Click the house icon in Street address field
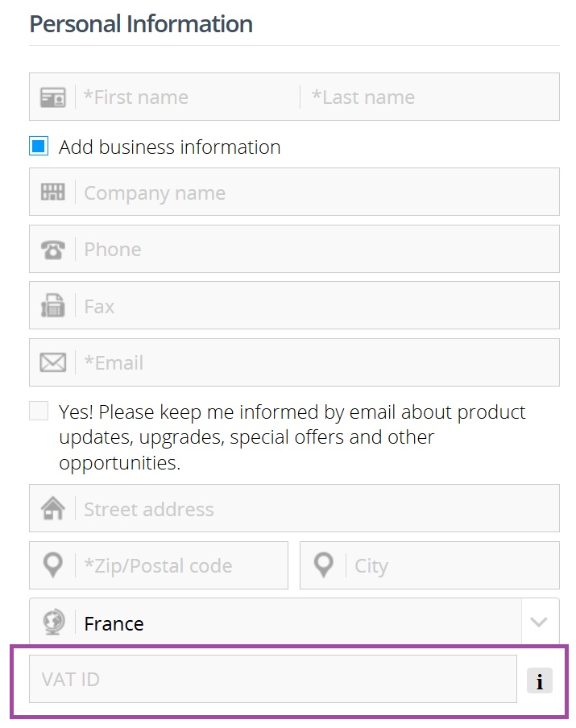 (x=52, y=508)
